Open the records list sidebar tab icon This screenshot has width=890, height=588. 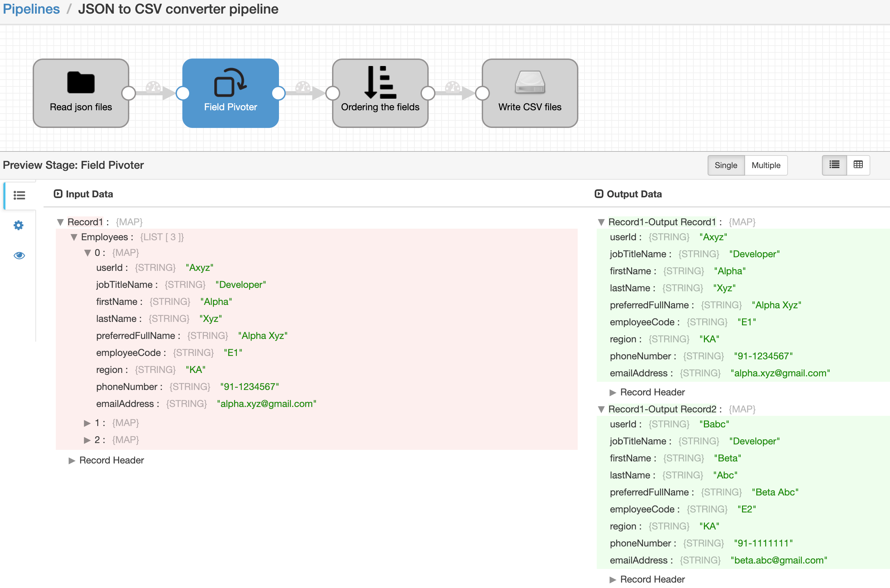click(19, 195)
